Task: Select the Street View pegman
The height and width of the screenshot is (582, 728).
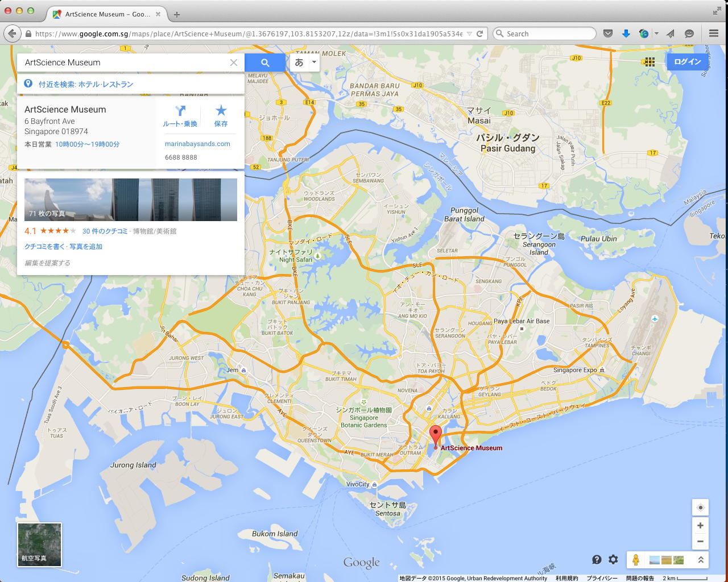Action: coord(636,560)
